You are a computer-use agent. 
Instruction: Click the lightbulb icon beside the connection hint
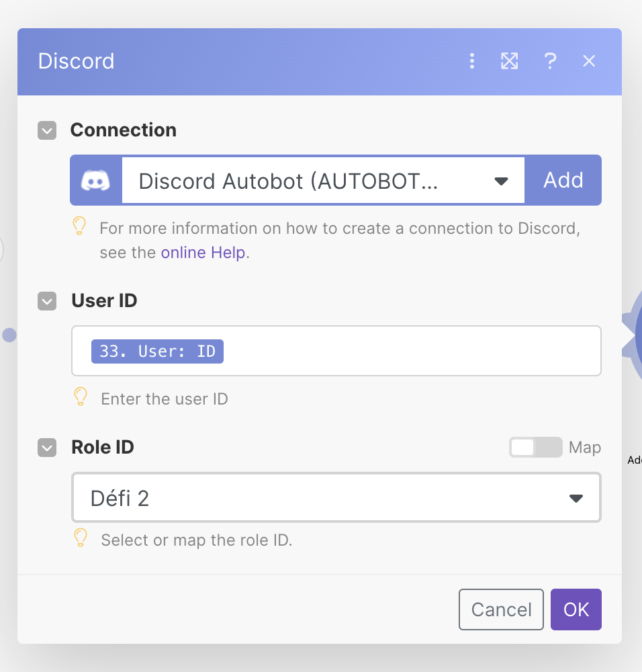point(81,226)
